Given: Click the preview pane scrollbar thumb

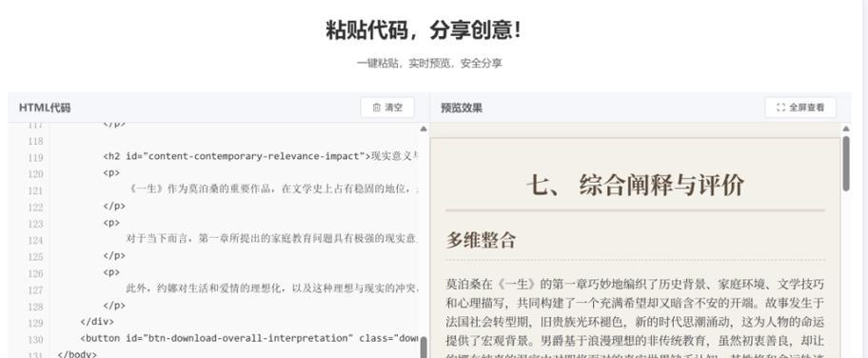Looking at the screenshot, I should 846,164.
